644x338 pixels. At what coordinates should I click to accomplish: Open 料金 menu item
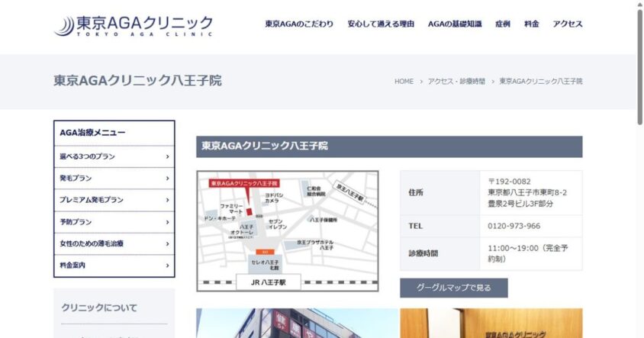point(532,24)
